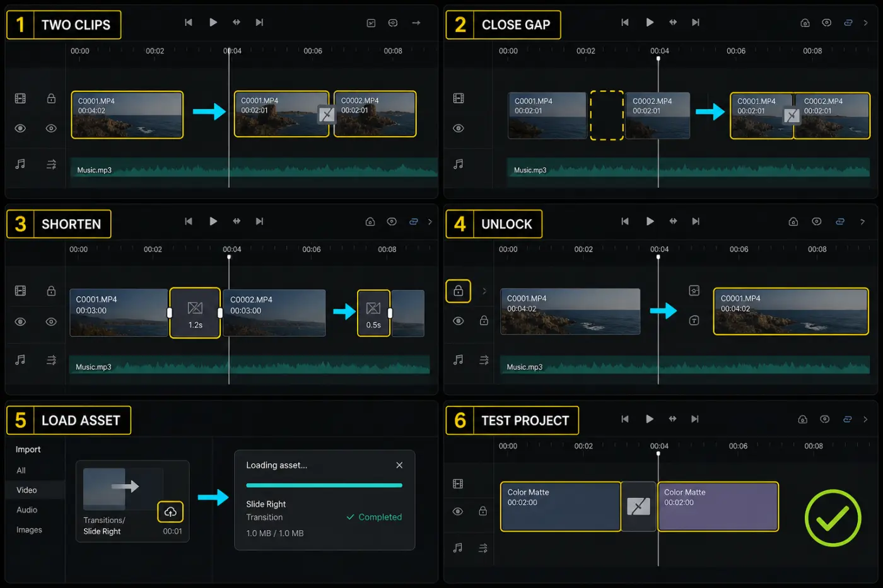This screenshot has height=588, width=883.
Task: Select transition icon between C0001 and C0002 in Two Clips
Action: (326, 115)
